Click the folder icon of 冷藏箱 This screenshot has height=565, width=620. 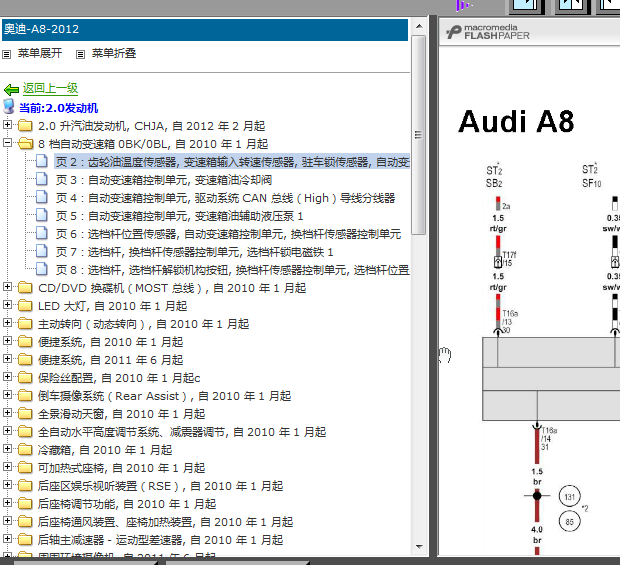click(25, 450)
